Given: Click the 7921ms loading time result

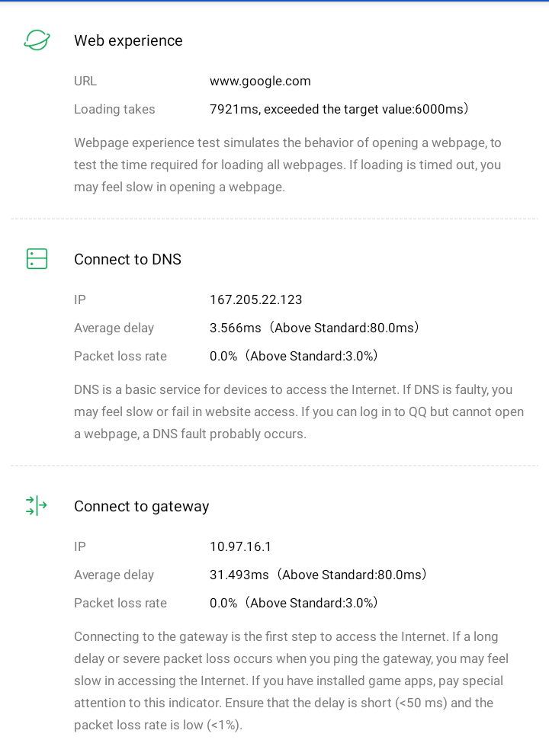Looking at the screenshot, I should (339, 110).
